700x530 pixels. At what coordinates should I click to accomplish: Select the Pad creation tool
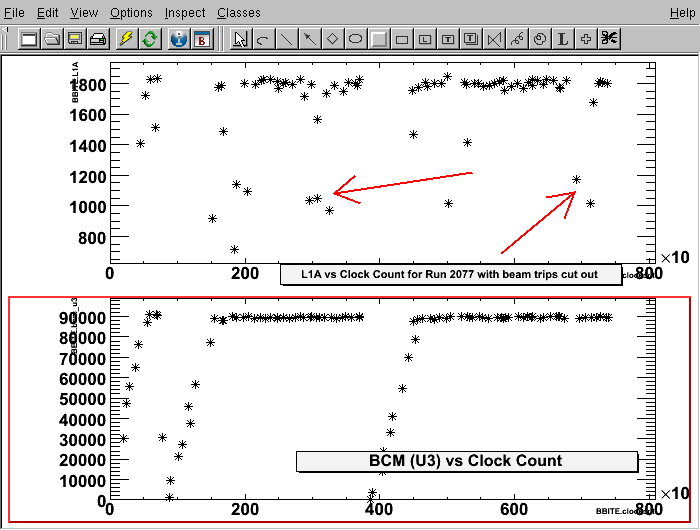[x=379, y=39]
